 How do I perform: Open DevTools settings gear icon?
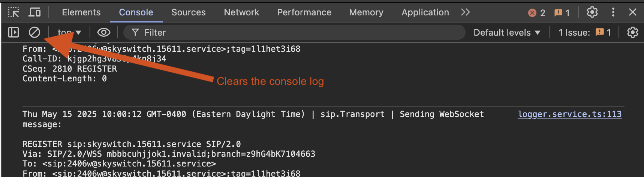click(x=592, y=12)
